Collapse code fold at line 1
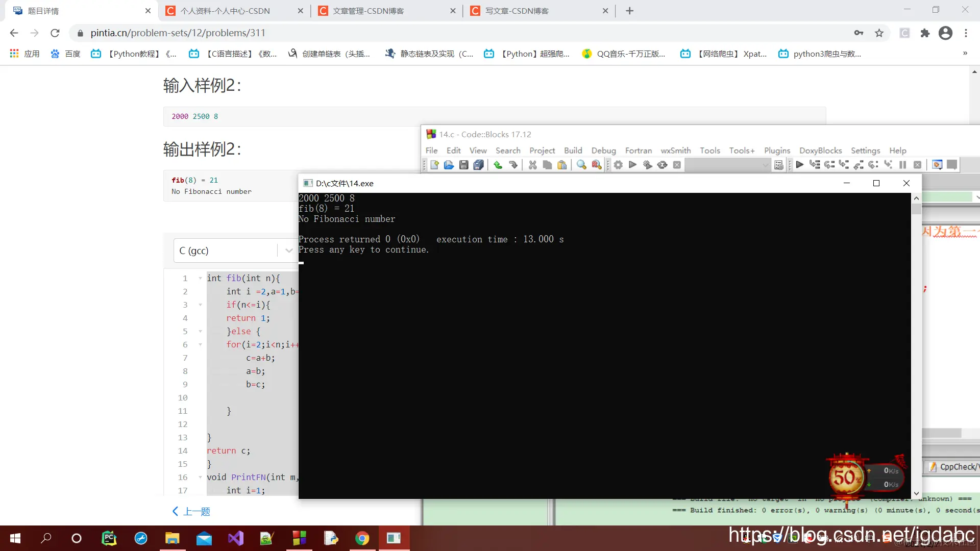Viewport: 980px width, 551px height. (200, 279)
